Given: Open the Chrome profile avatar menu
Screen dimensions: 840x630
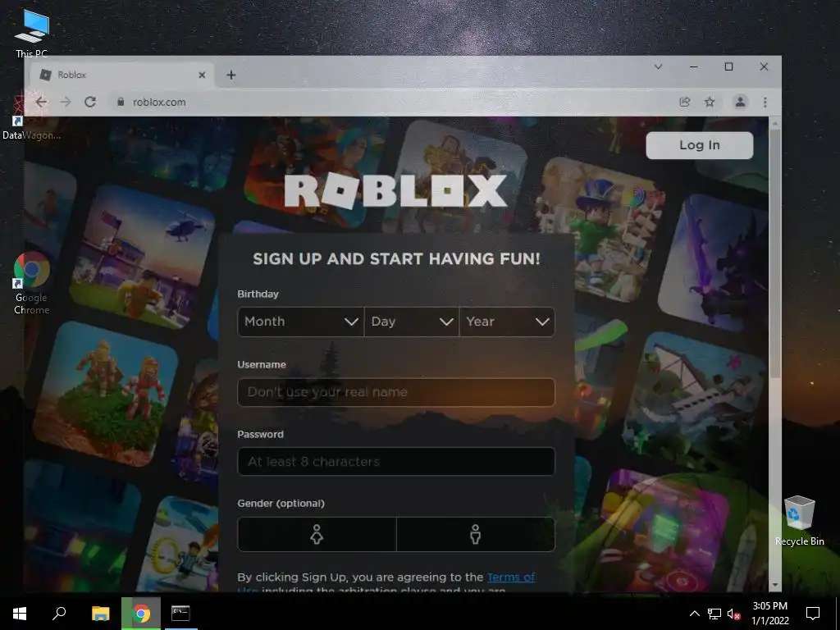Looking at the screenshot, I should pyautogui.click(x=741, y=102).
